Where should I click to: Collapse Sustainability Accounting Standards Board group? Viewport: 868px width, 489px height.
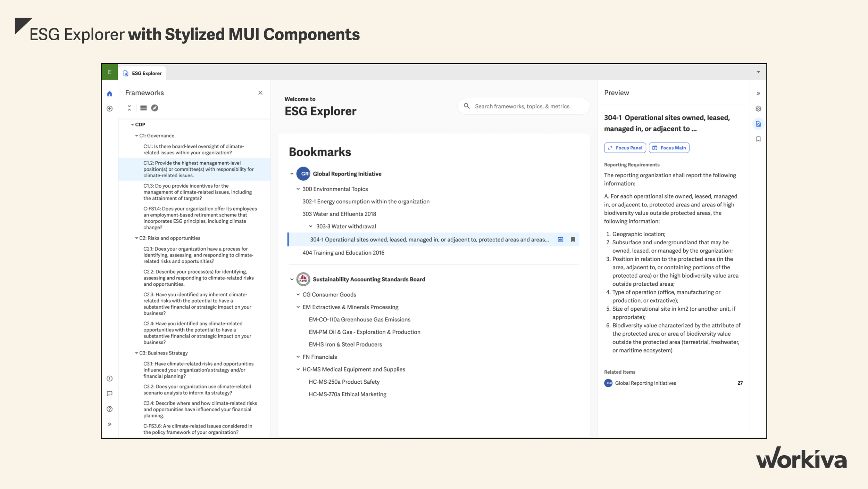tap(292, 279)
